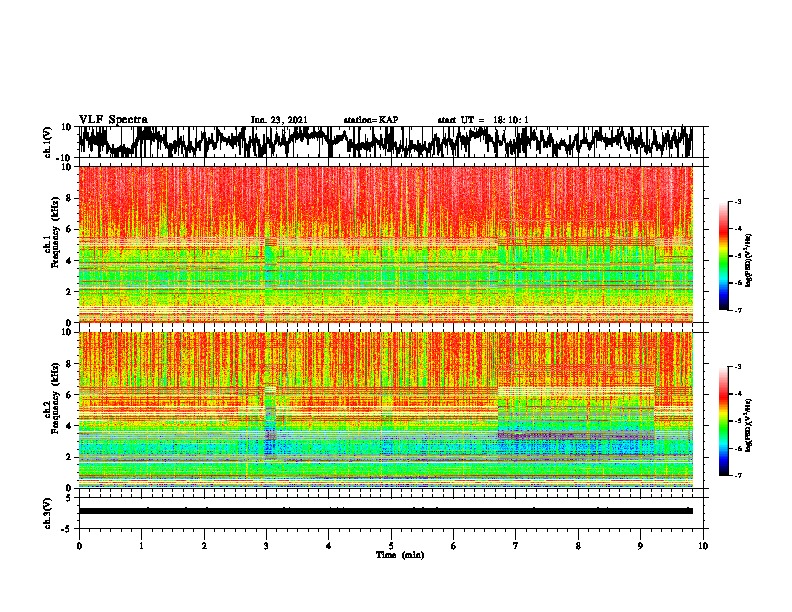Click the ch.1 "Frequency (kHz)" axis label

click(56, 233)
